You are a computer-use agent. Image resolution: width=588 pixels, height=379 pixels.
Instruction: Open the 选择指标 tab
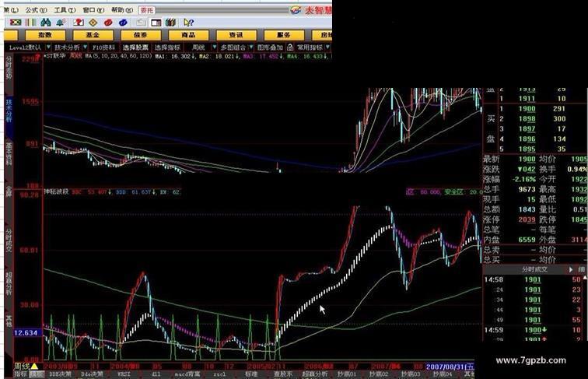coord(167,47)
